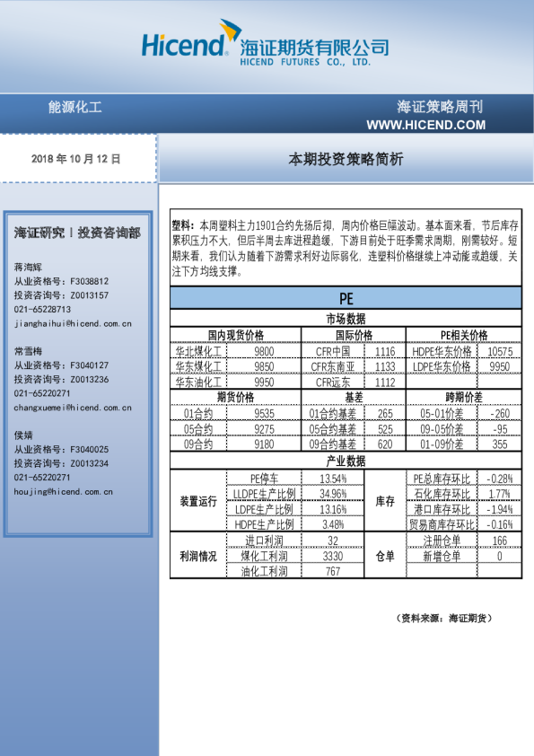Select the heading 本期投资策略简析

(x=346, y=159)
